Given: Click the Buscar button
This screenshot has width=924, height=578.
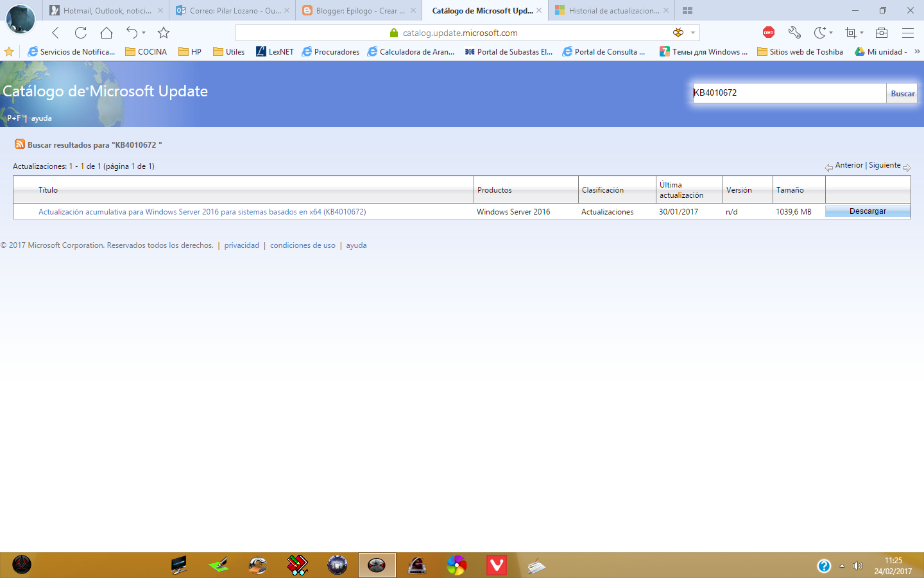Looking at the screenshot, I should [x=902, y=92].
